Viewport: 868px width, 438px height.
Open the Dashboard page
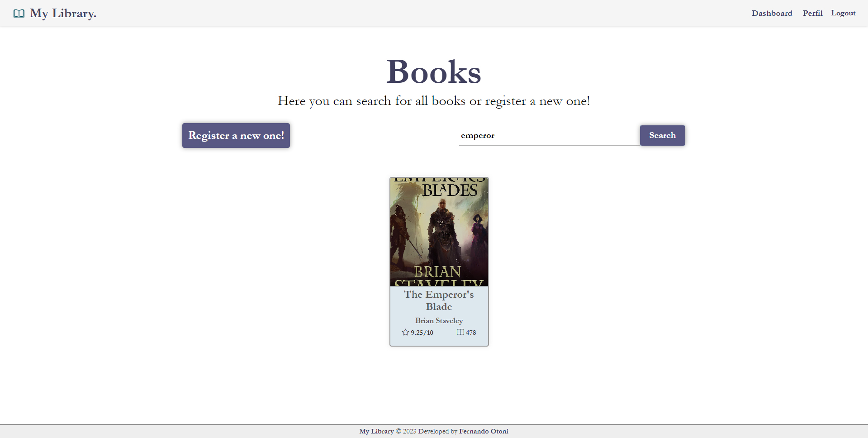click(772, 13)
